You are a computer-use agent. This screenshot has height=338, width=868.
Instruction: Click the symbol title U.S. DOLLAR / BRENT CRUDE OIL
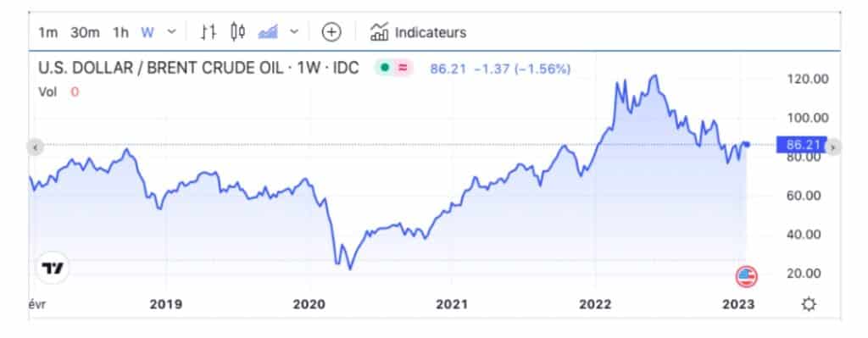tap(163, 68)
